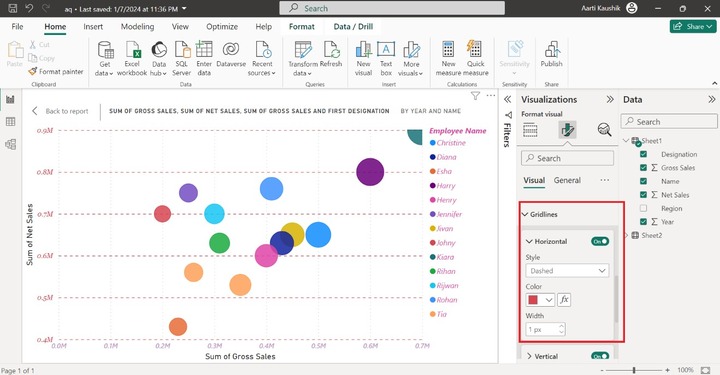Add a New visual

pyautogui.click(x=363, y=58)
